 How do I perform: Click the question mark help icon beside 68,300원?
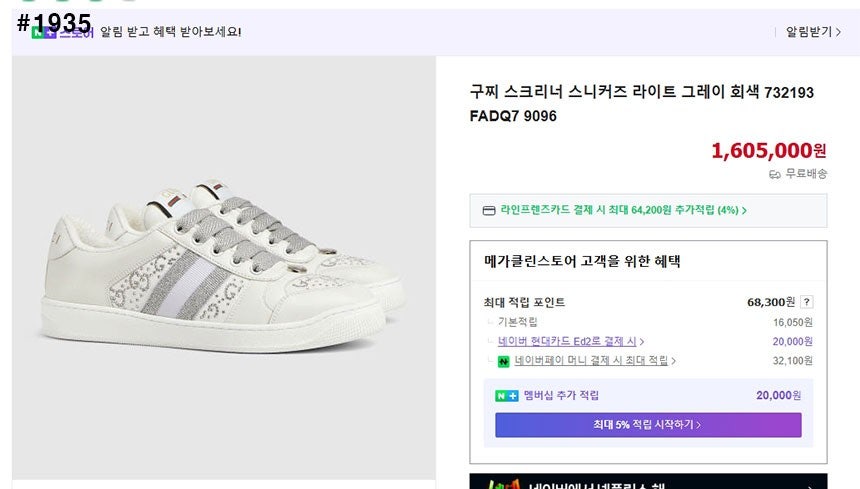(x=807, y=302)
